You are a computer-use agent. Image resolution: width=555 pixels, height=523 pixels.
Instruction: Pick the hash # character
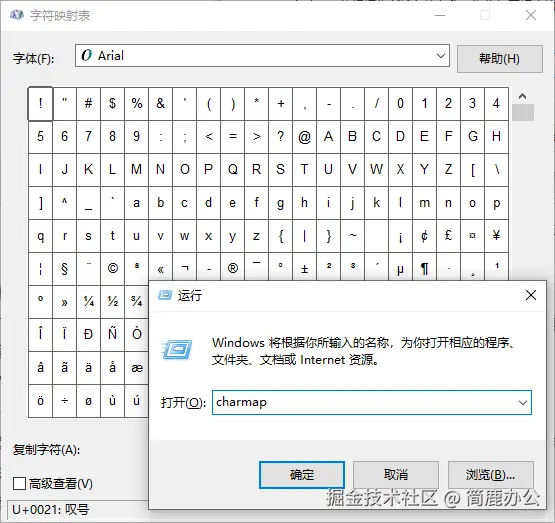[88, 104]
